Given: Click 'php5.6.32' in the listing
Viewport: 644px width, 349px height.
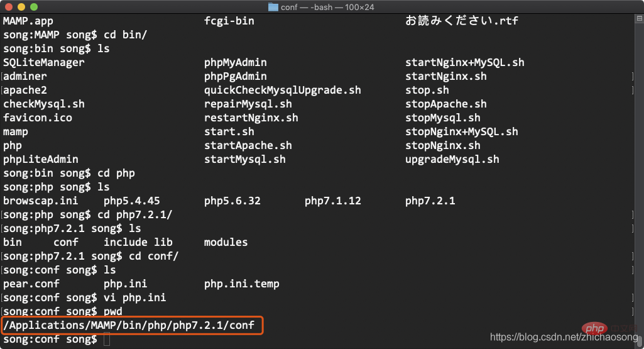Looking at the screenshot, I should pos(232,201).
